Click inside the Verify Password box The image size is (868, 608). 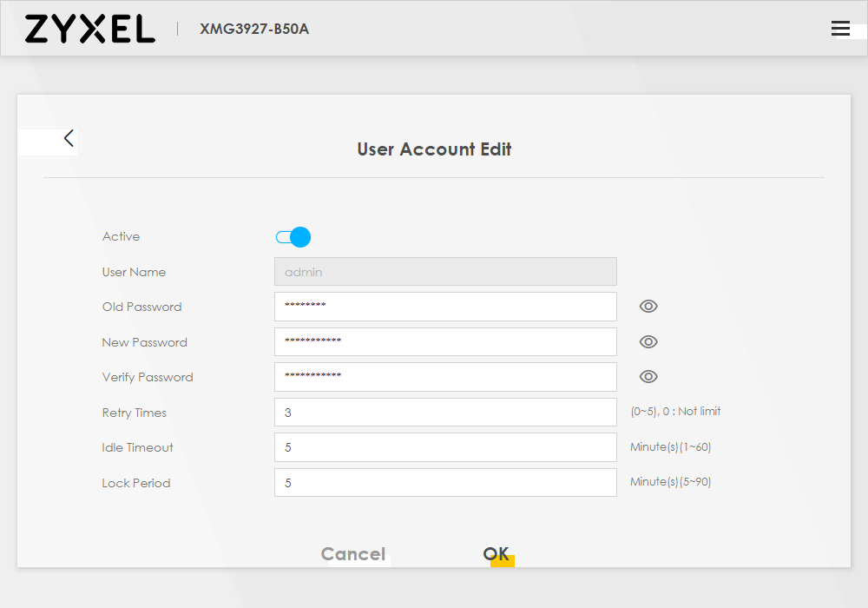point(445,376)
